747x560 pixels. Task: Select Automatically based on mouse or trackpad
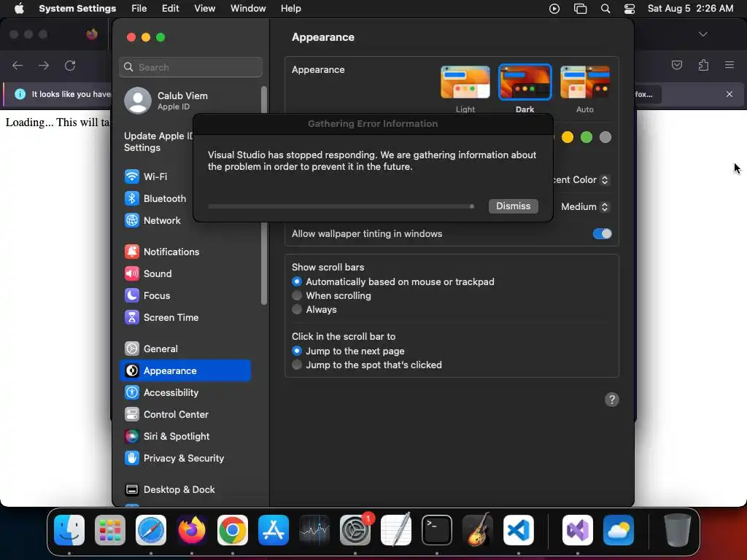(297, 282)
